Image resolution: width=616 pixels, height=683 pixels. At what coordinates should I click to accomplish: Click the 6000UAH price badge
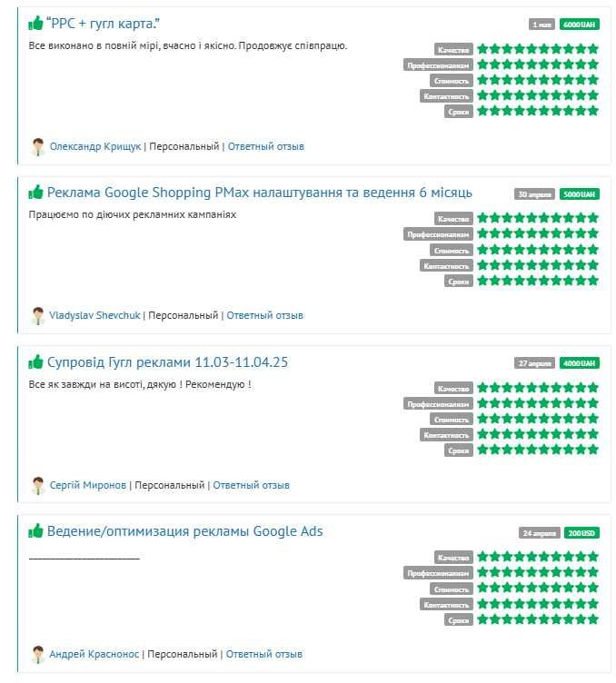pos(580,25)
